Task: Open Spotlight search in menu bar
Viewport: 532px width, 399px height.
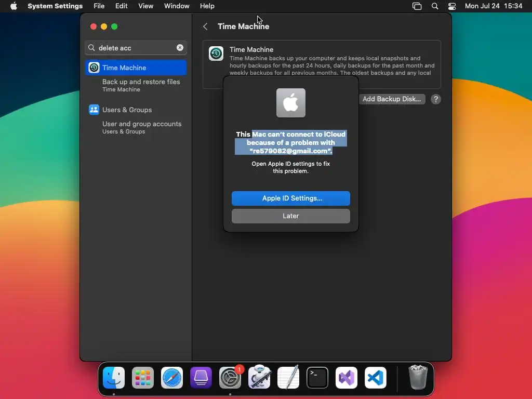Action: point(435,6)
